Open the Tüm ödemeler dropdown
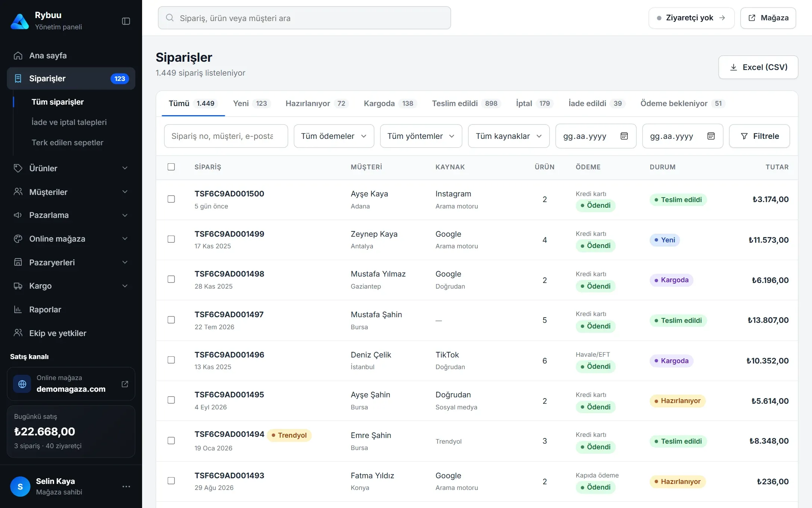The image size is (812, 508). pos(334,136)
